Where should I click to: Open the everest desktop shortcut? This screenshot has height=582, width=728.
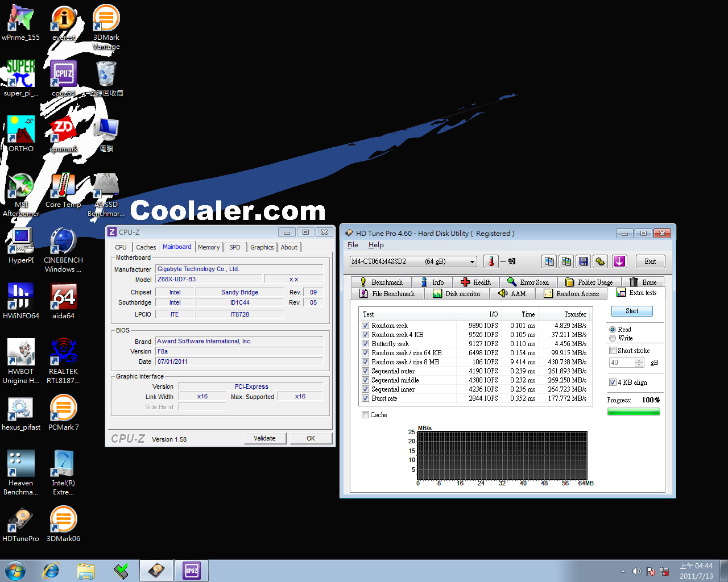(64, 23)
